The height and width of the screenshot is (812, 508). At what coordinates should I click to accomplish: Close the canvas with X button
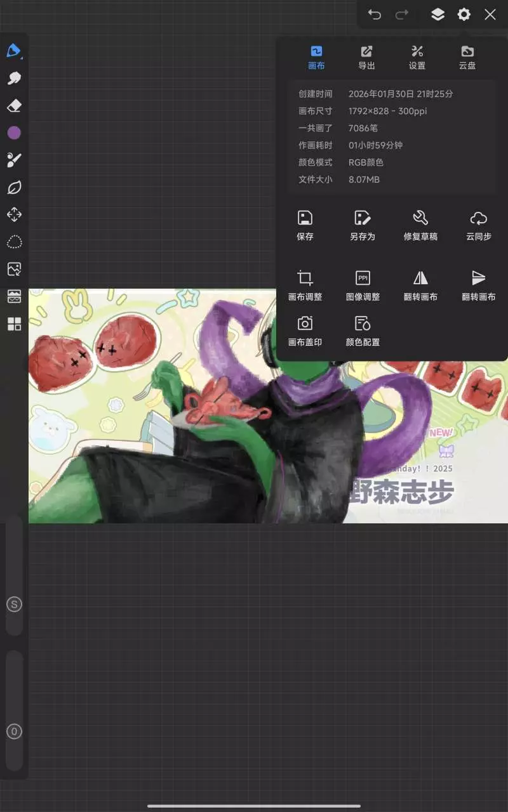pos(490,15)
